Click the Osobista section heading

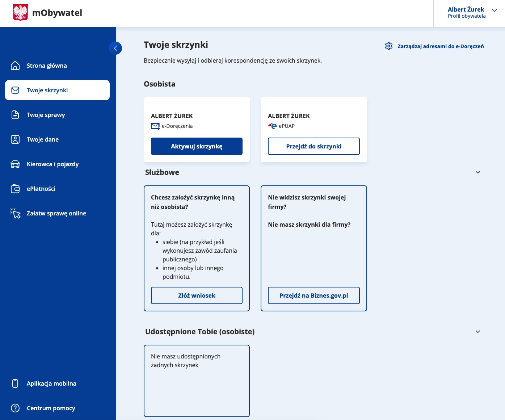[x=159, y=84]
